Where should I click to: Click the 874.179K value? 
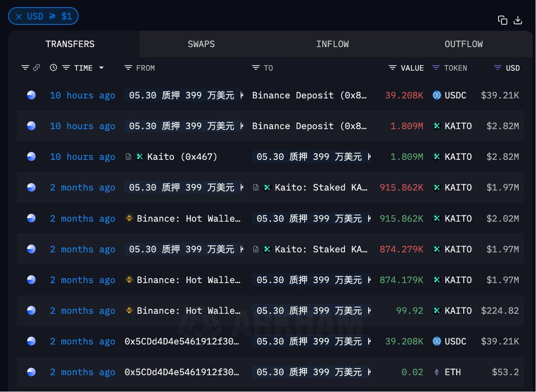point(402,280)
